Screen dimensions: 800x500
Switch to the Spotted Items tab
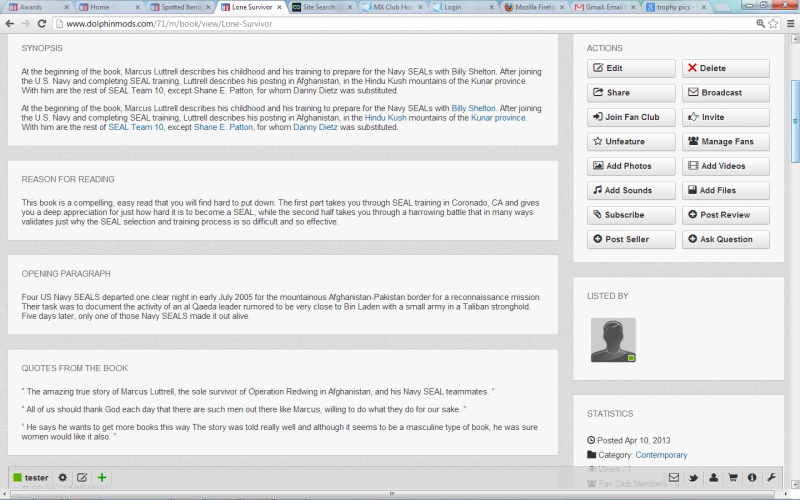[180, 7]
